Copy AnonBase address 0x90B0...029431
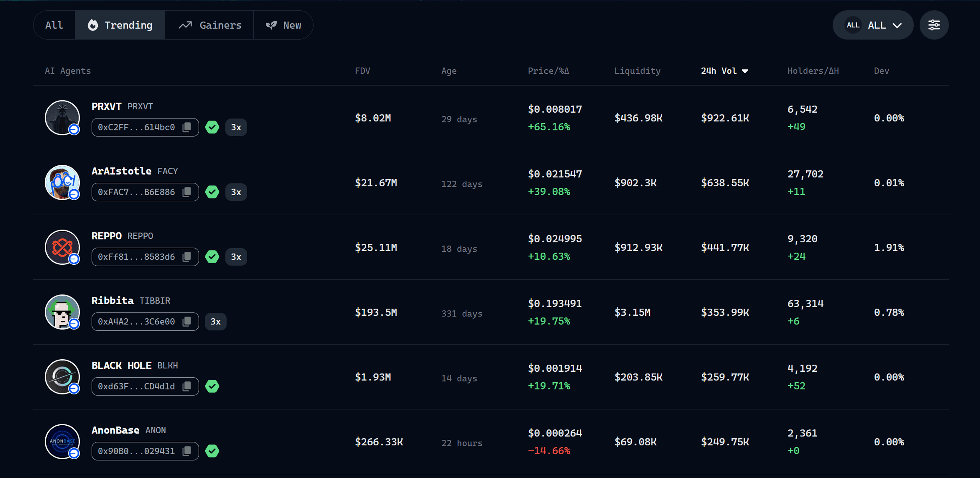Viewport: 980px width, 478px height. click(187, 451)
